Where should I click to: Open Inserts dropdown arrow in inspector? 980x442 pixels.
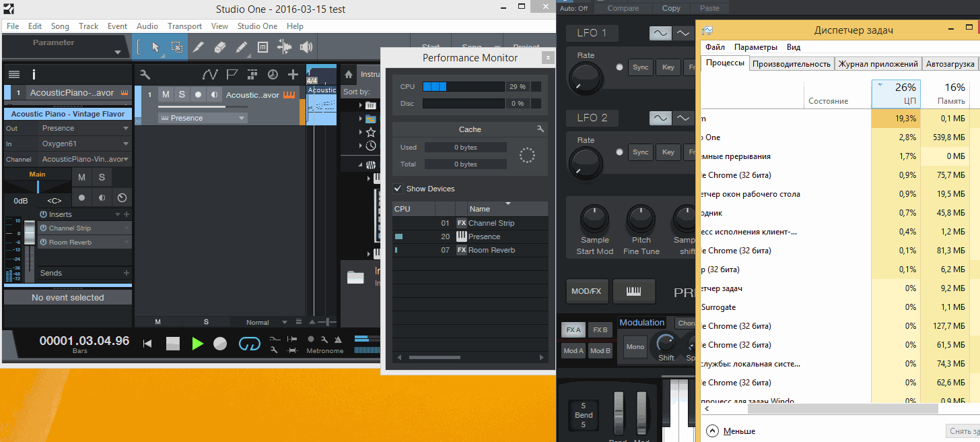(x=118, y=214)
